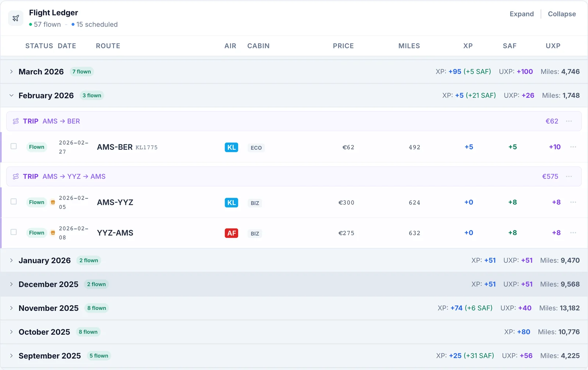Click the ROUTE column header
588x370 pixels.
pyautogui.click(x=108, y=46)
